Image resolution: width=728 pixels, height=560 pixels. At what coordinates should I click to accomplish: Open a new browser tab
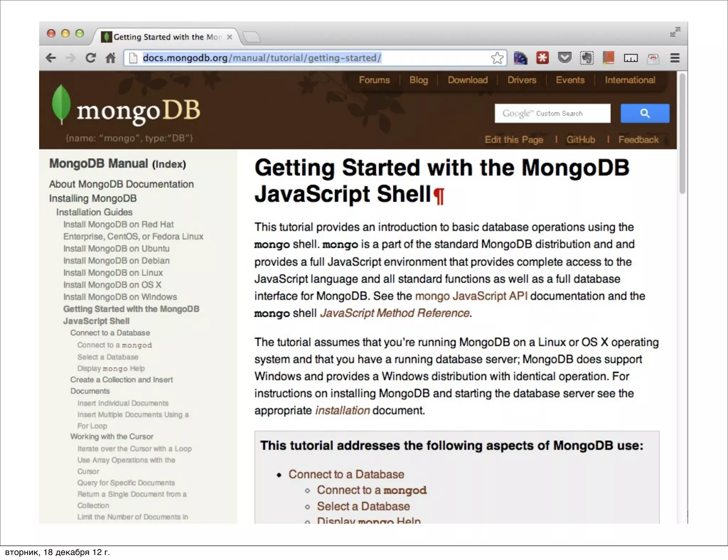[252, 37]
